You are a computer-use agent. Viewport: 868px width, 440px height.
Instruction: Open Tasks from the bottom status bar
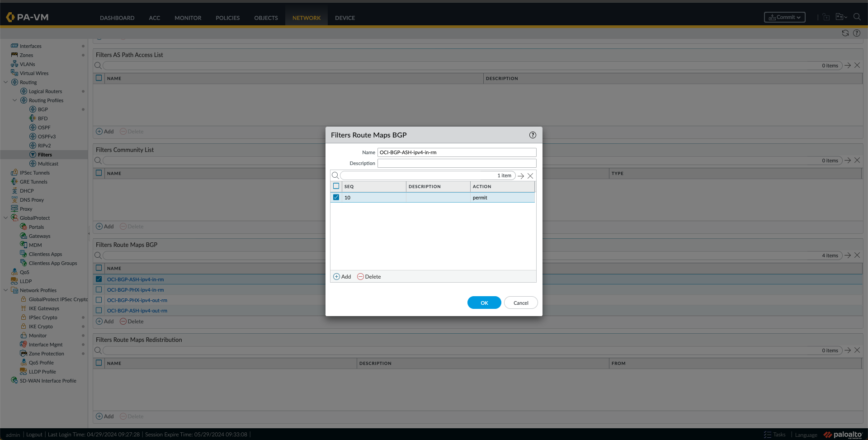pos(775,435)
